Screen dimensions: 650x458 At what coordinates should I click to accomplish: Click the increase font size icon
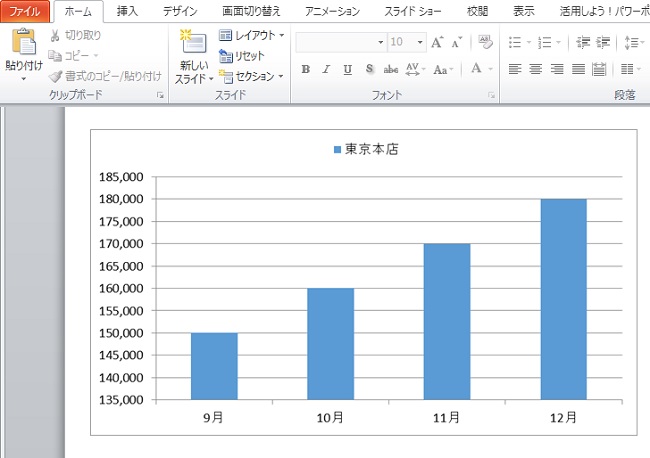tap(437, 43)
